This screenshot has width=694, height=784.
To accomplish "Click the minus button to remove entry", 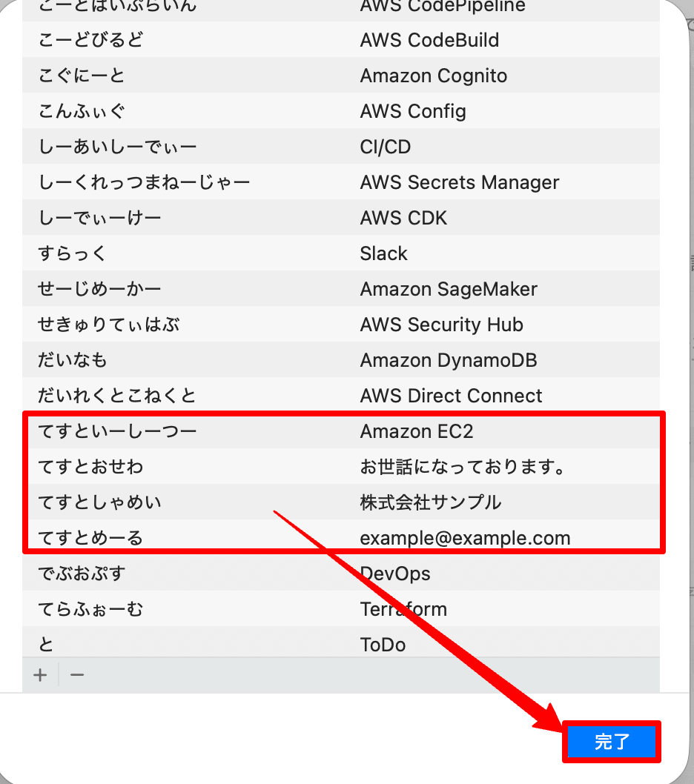I will [77, 675].
